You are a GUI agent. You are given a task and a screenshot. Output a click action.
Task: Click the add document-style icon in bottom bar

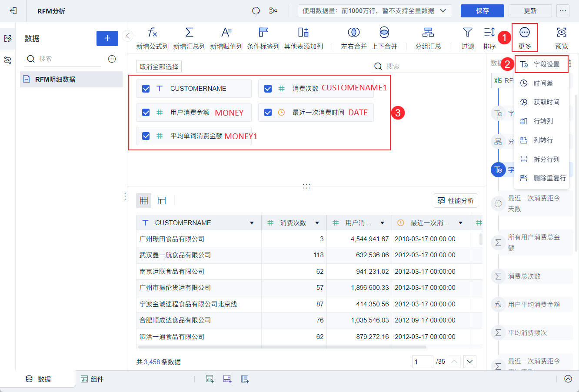pos(245,379)
